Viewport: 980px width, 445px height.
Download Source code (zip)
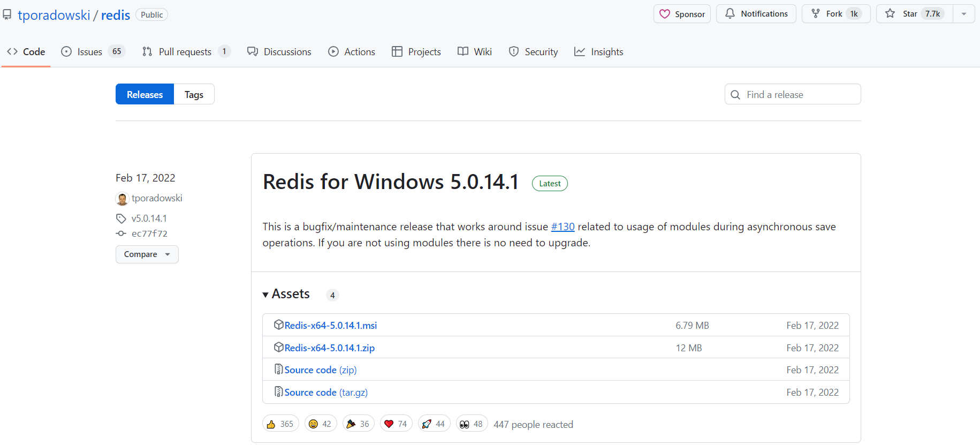pos(321,370)
